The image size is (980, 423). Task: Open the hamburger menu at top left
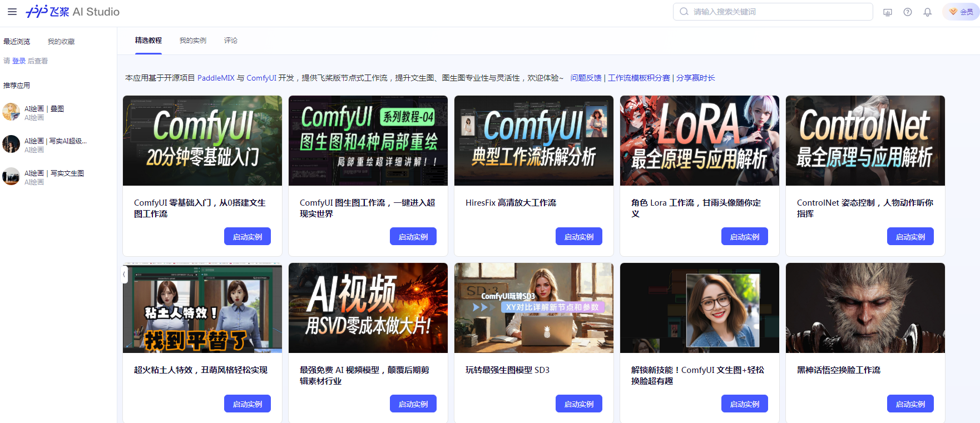pyautogui.click(x=12, y=12)
